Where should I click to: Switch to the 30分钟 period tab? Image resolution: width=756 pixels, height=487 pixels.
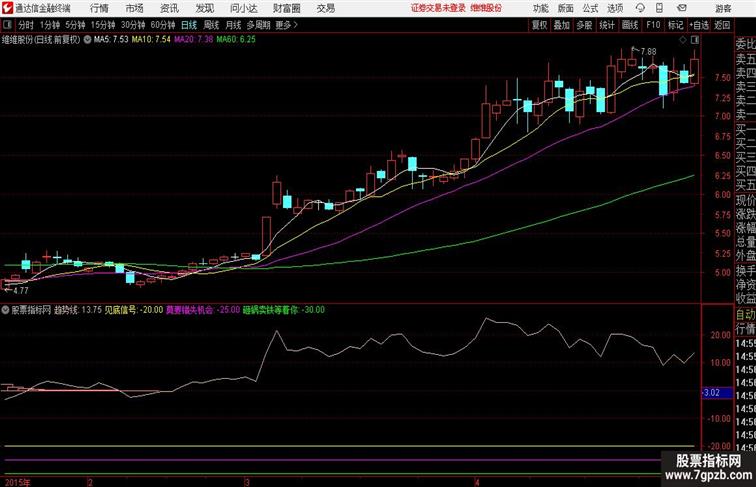pyautogui.click(x=133, y=25)
